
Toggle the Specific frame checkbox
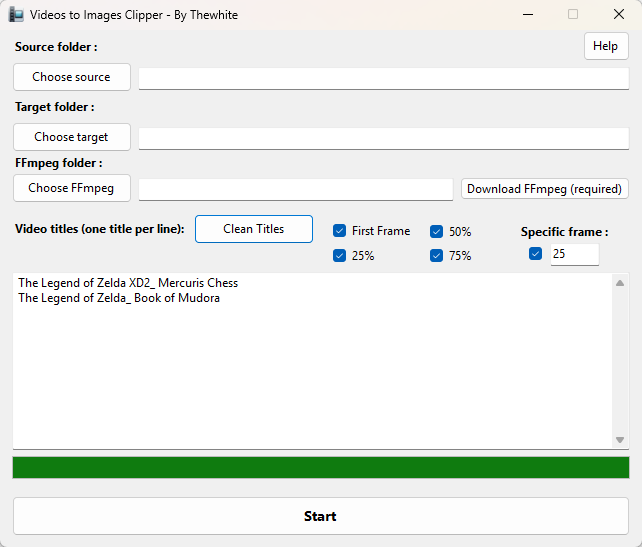536,254
